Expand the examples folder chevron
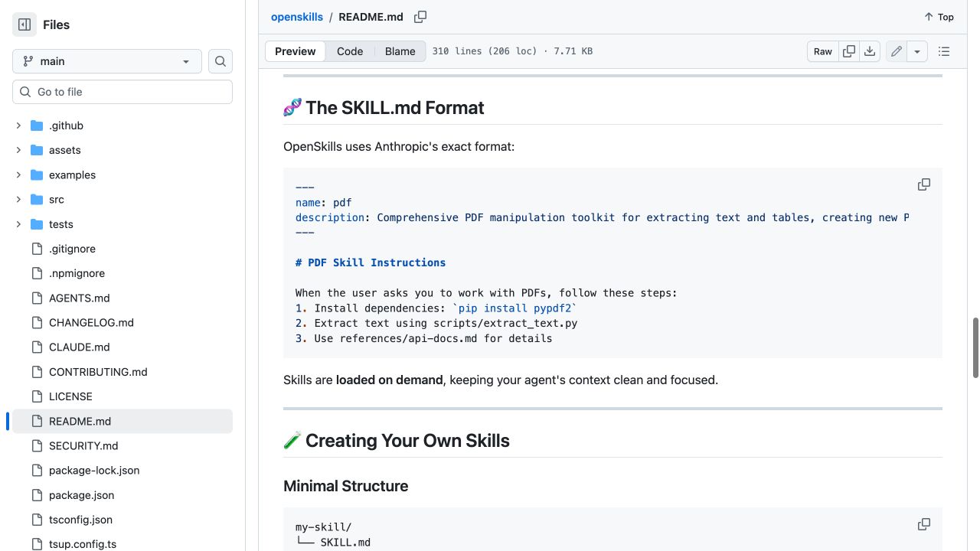The width and height of the screenshot is (980, 551). pyautogui.click(x=18, y=174)
